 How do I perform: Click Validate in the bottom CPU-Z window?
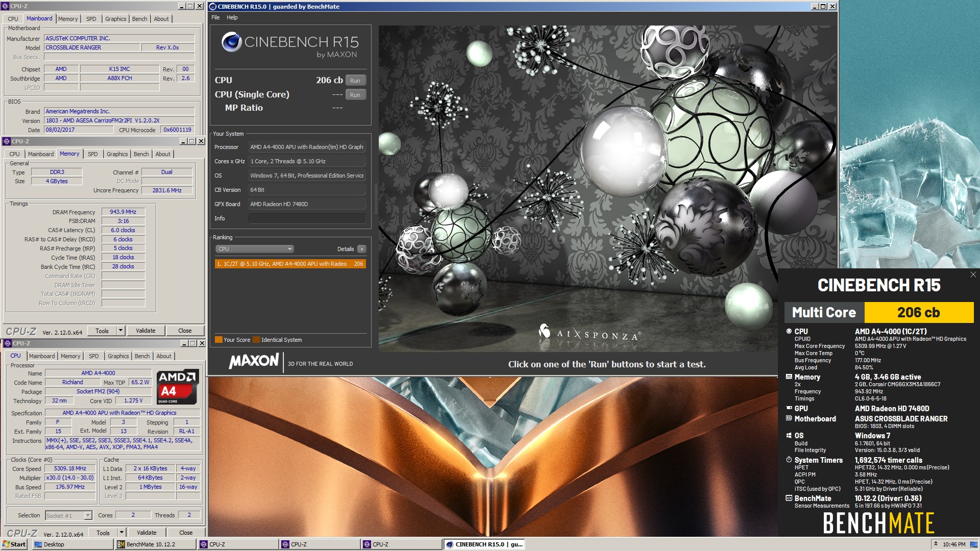[146, 533]
